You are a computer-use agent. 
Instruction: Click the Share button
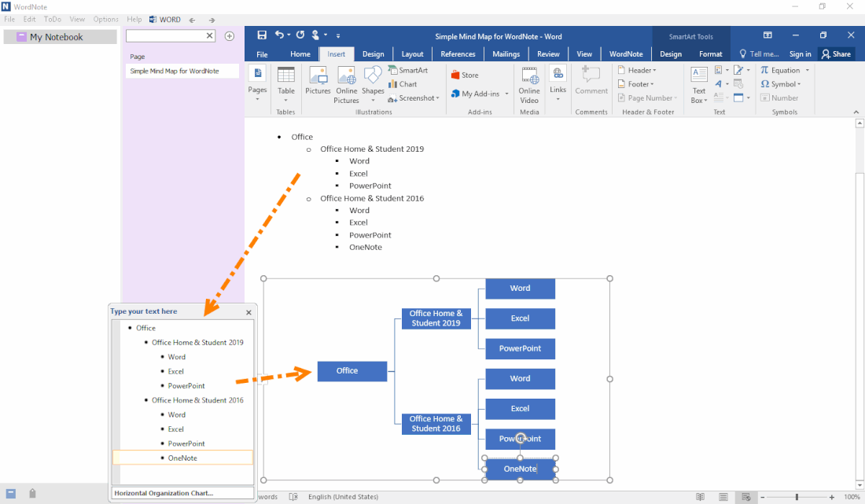tap(837, 54)
